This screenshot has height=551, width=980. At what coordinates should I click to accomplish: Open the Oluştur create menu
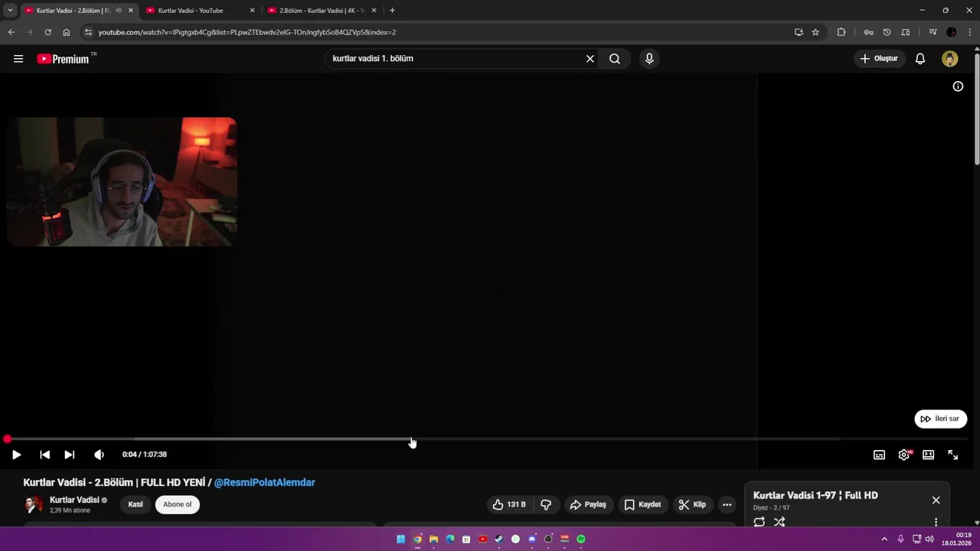click(879, 59)
